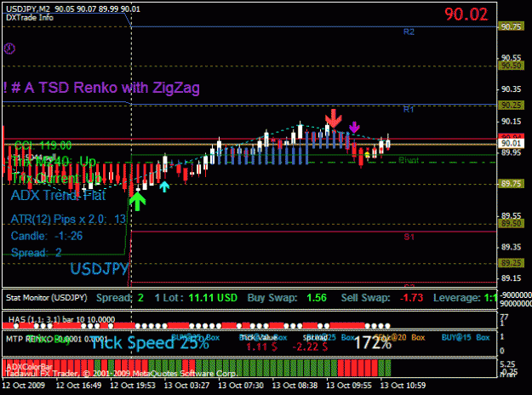Image resolution: width=532 pixels, height=395 pixels.
Task: Click the large green up arrow signal
Action: 137,201
